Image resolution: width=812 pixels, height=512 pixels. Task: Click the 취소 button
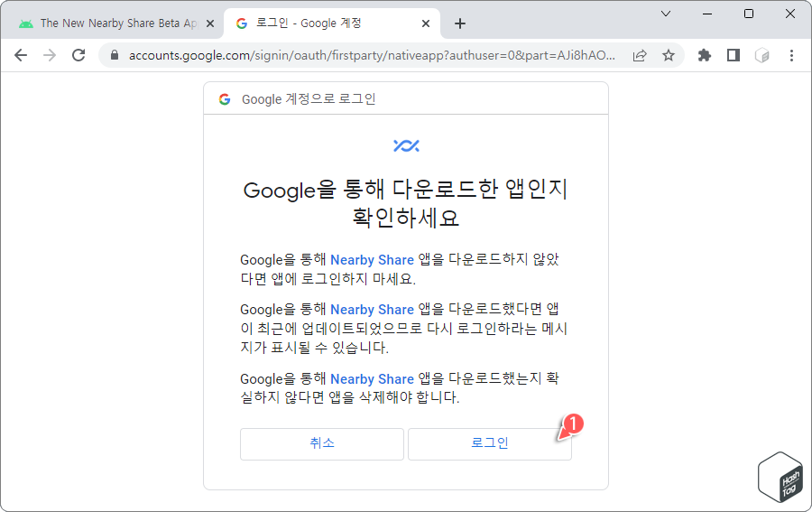321,443
